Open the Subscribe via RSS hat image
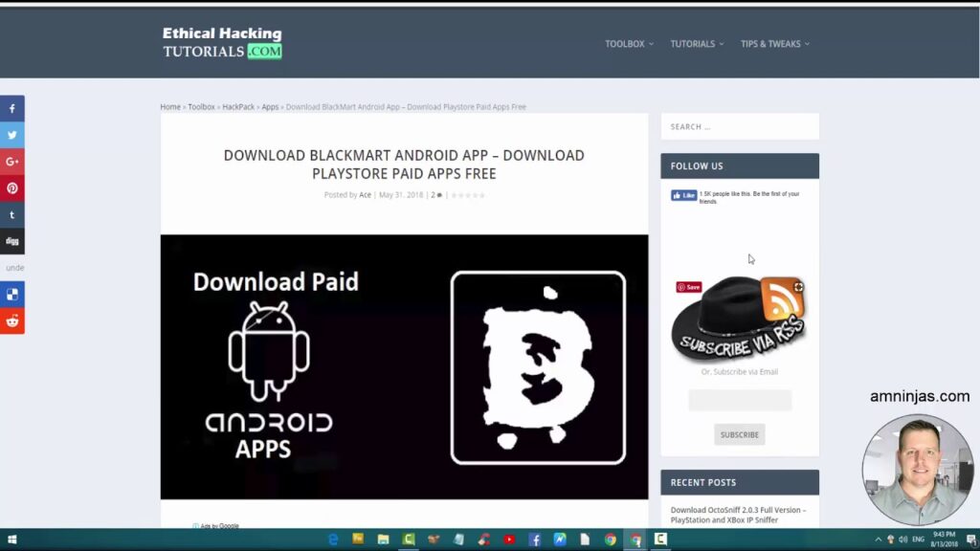980x551 pixels. click(740, 319)
